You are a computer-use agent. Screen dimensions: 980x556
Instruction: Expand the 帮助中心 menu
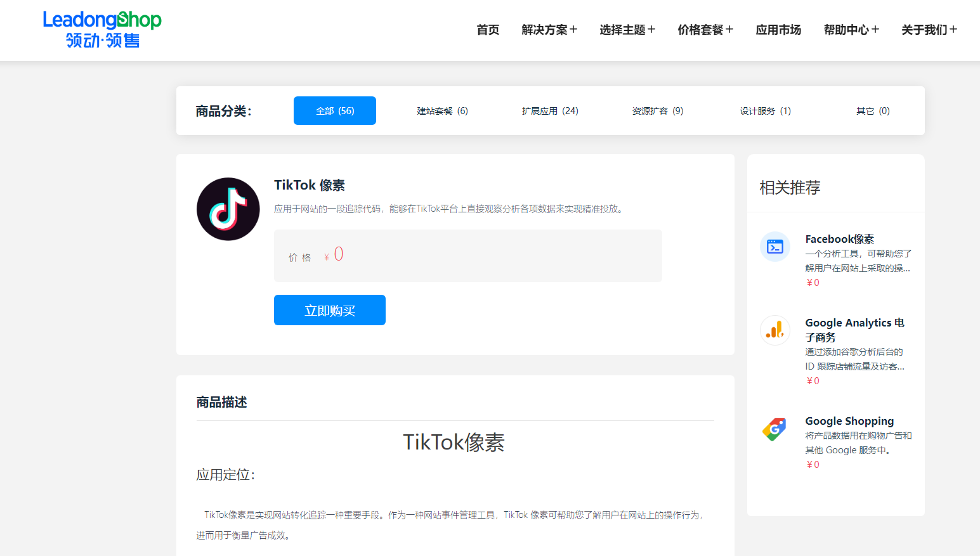click(851, 30)
